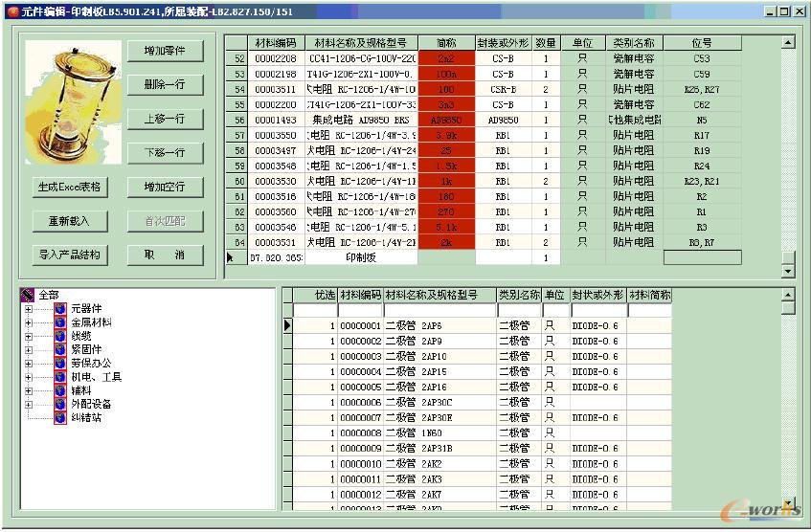Viewport: 811px width, 532px height.
Task: Select the 紧固件 category icon
Action: click(59, 350)
